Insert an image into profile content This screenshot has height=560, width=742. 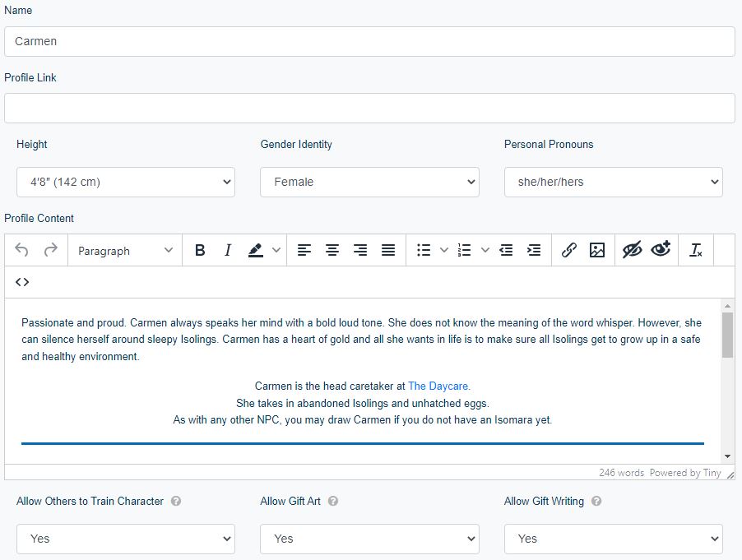pyautogui.click(x=597, y=251)
